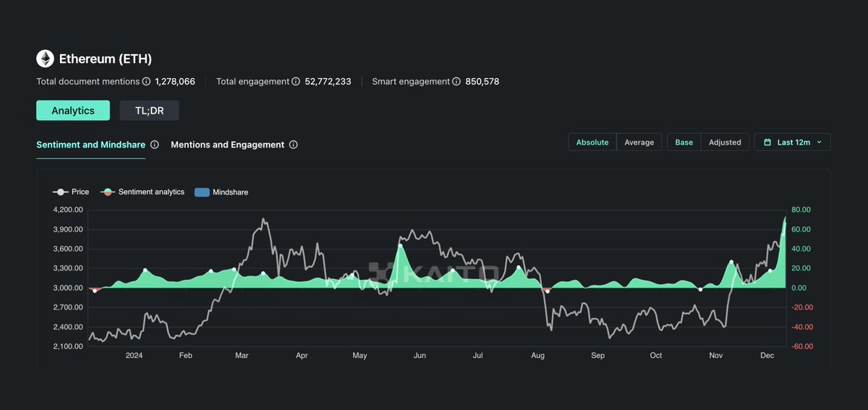Toggle the Sentiment analytics legend marker

point(108,192)
